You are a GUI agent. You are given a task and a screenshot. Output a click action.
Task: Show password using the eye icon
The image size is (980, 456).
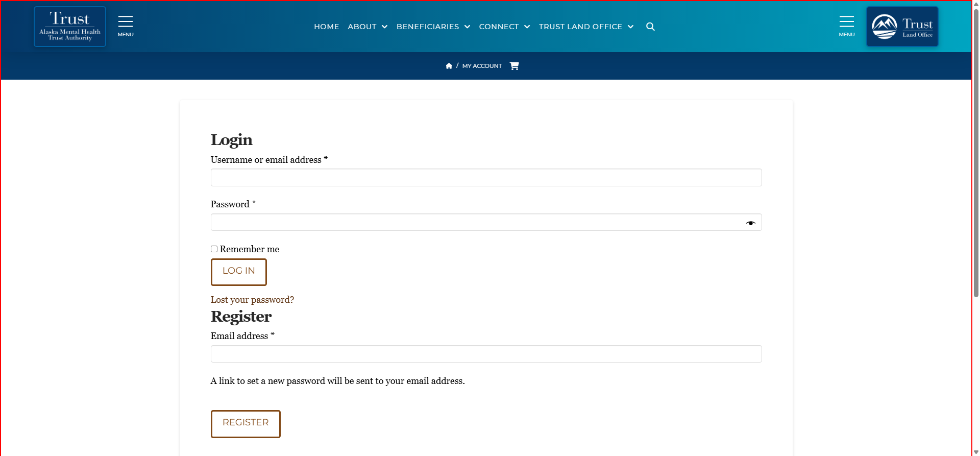coord(750,223)
